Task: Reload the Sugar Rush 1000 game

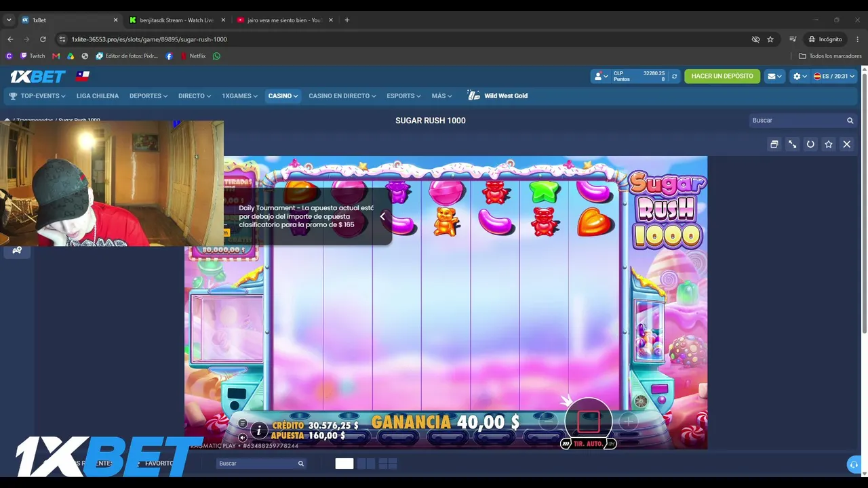Action: coord(810,144)
